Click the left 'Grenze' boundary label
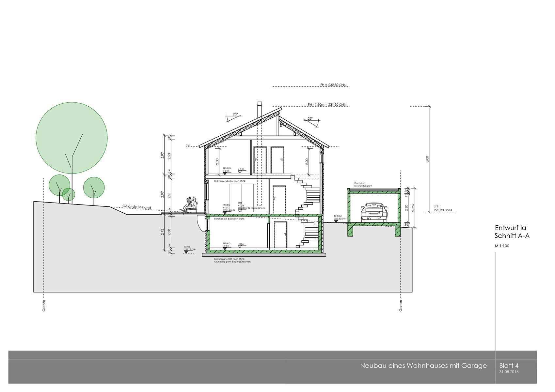 (44, 306)
